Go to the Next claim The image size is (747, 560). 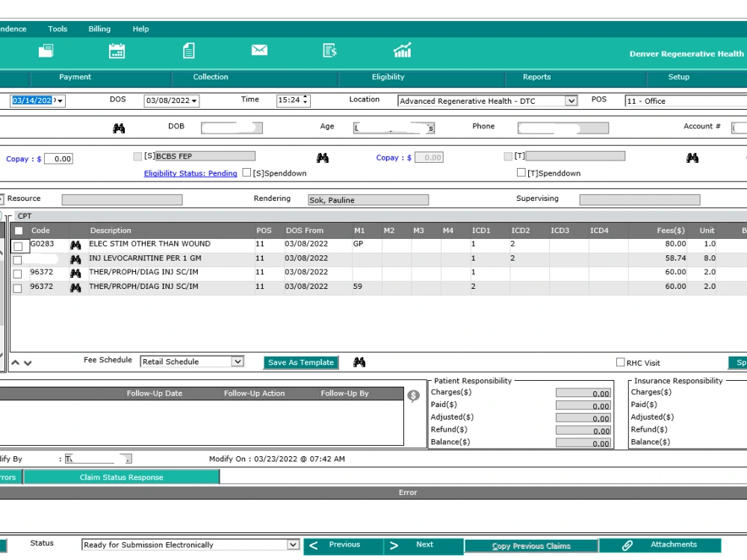[x=424, y=545]
